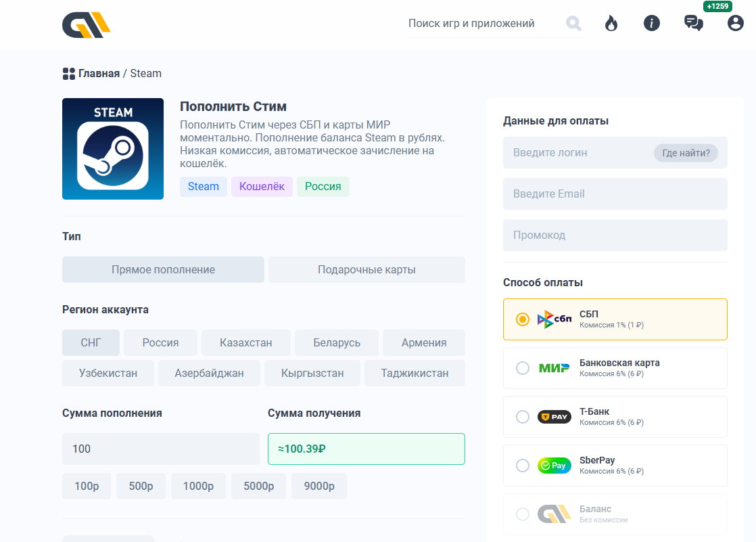The height and width of the screenshot is (542, 756).
Task: Click Без комиссии text
Action: (x=604, y=520)
